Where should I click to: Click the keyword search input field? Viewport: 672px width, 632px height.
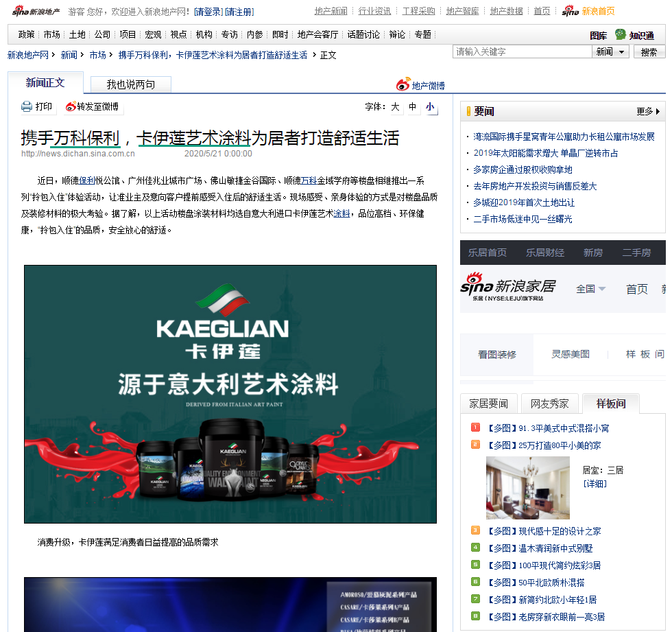tap(522, 52)
